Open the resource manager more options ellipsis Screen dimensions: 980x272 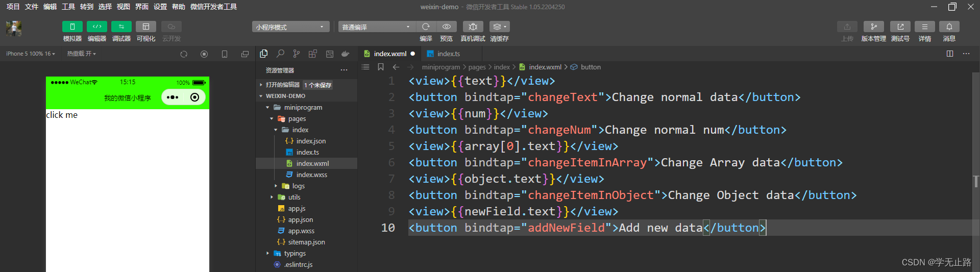[344, 70]
